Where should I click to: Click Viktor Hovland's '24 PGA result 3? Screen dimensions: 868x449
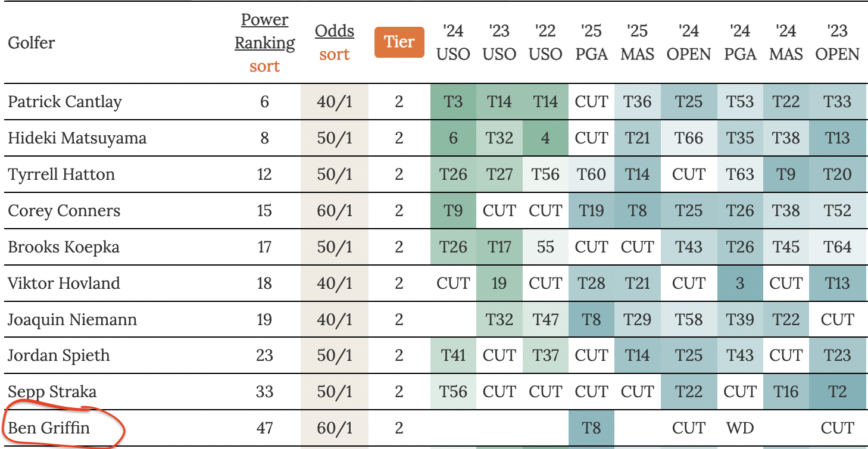click(x=740, y=283)
